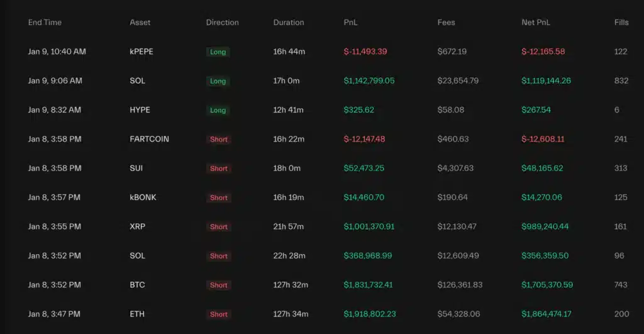Sort by Direction column header
The image size is (644, 334).
(222, 23)
